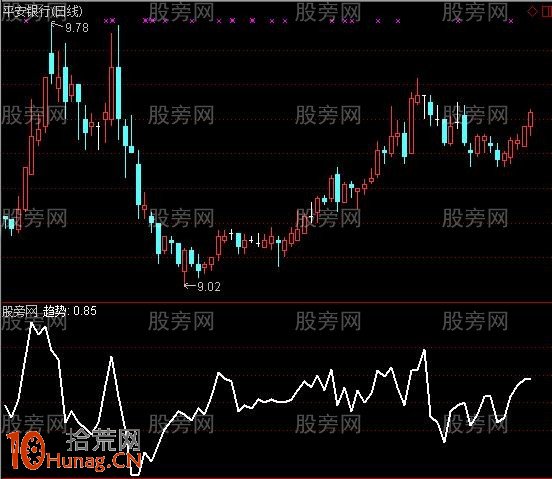This screenshot has width=552, height=479.
Task: Click the red diamond icon at chart corner
Action: click(532, 12)
